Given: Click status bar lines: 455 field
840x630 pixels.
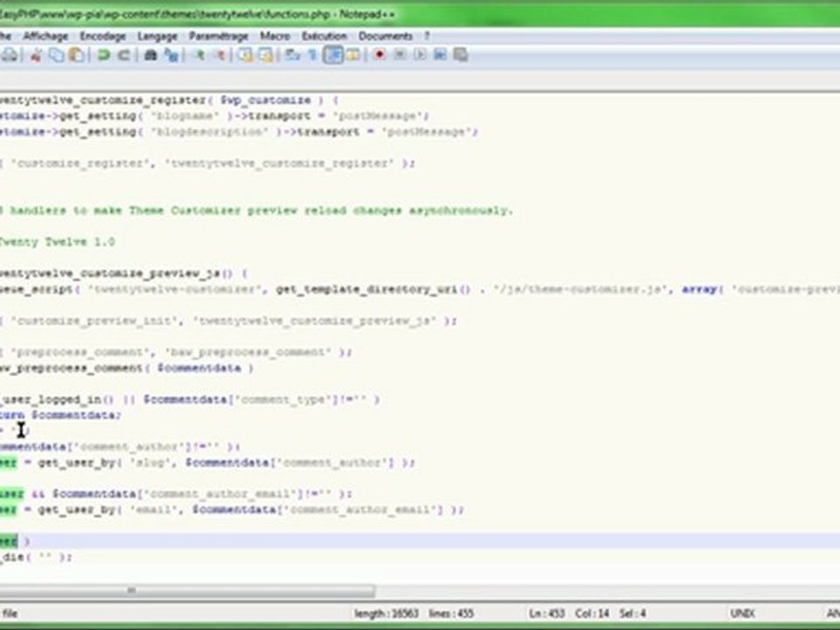Looking at the screenshot, I should click(x=451, y=613).
